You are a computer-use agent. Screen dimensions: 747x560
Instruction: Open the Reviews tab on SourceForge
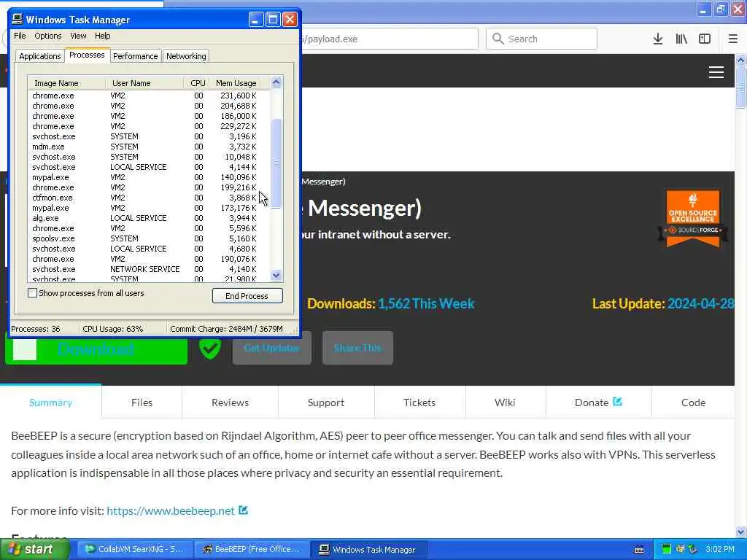coord(230,402)
